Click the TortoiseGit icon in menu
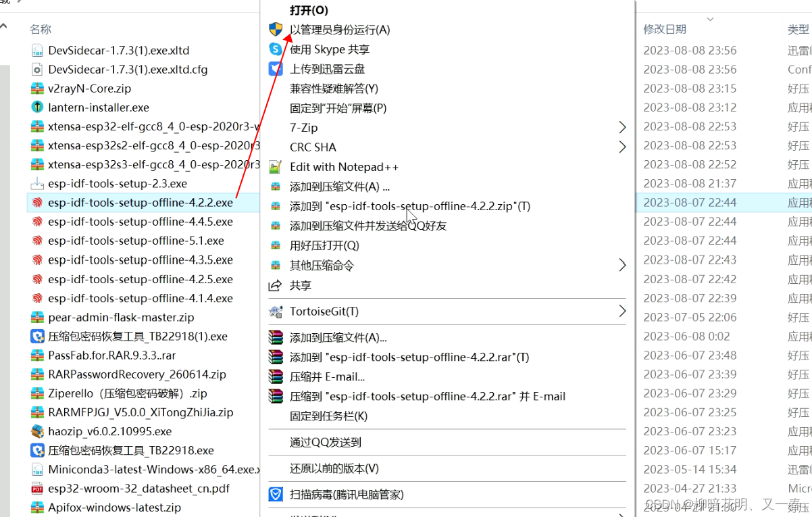 [276, 312]
